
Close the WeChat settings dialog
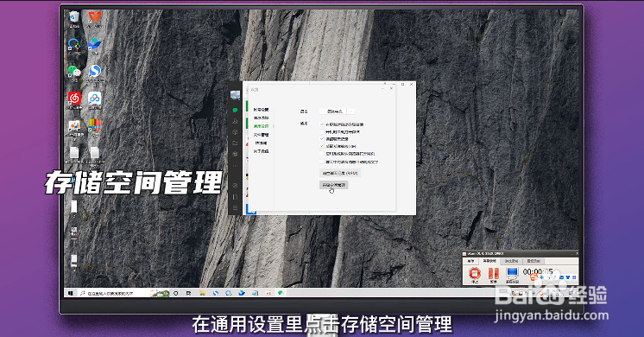[391, 88]
